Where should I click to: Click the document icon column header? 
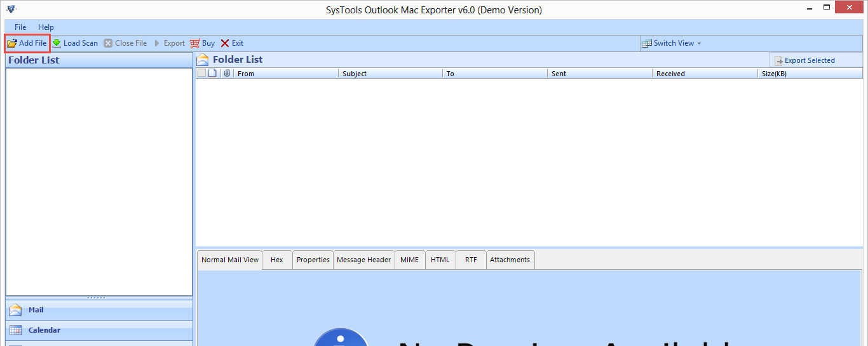point(212,73)
